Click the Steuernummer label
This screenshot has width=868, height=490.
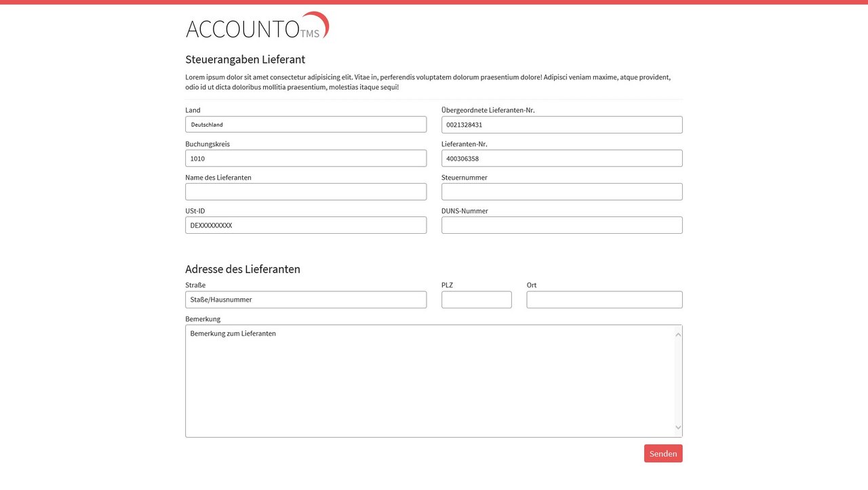465,178
